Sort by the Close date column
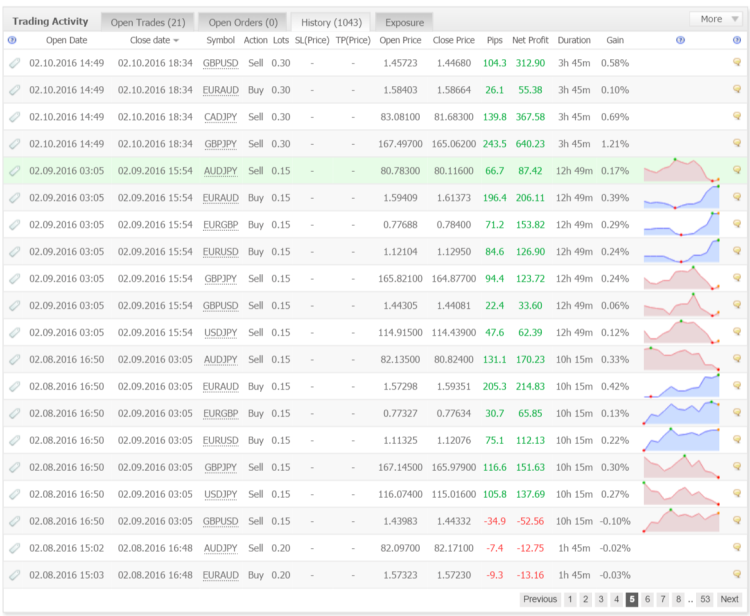The height and width of the screenshot is (616, 750). pyautogui.click(x=154, y=40)
